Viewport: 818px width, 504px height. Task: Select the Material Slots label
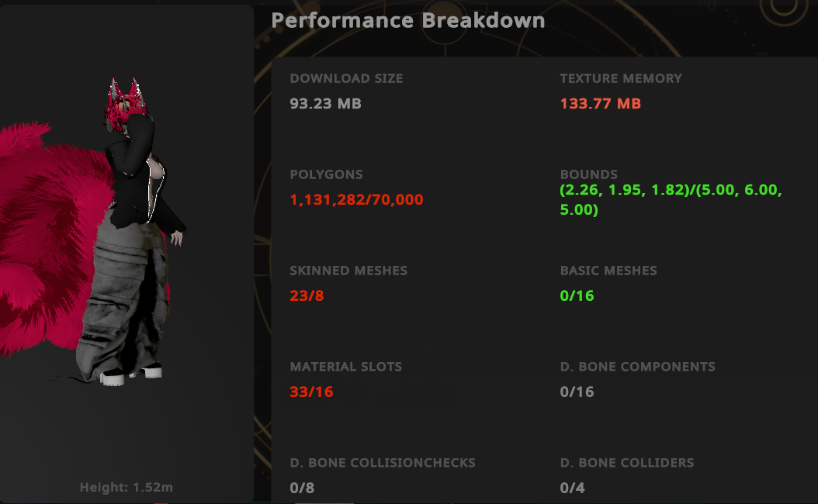[346, 367]
